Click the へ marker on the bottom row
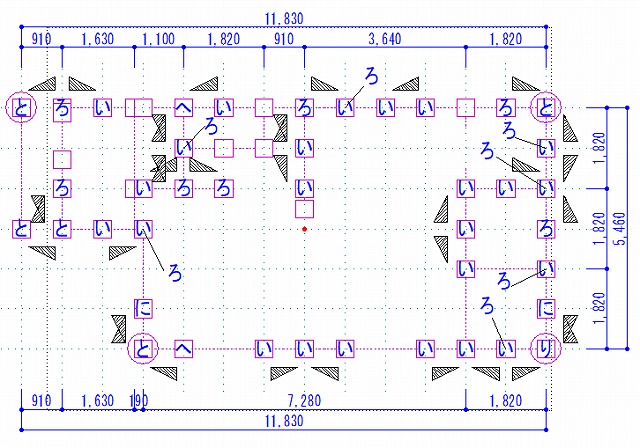 click(183, 348)
